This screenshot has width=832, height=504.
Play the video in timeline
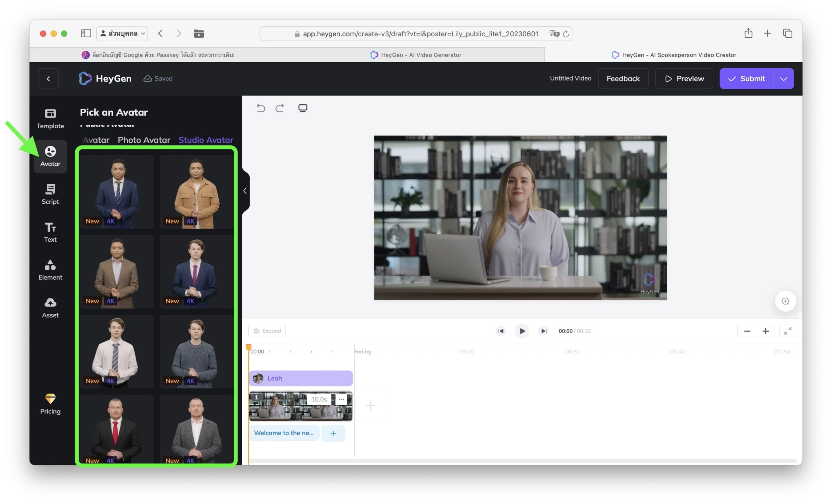522,331
